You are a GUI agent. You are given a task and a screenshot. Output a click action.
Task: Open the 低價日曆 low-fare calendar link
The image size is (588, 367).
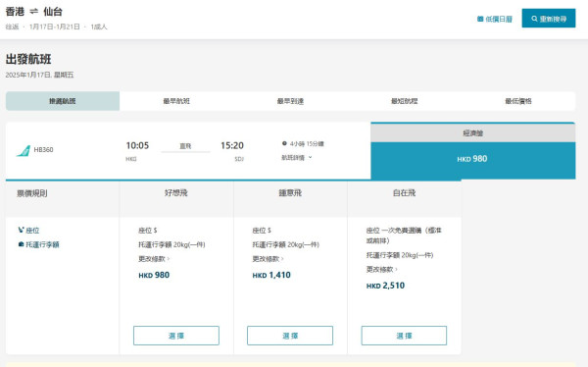click(495, 19)
